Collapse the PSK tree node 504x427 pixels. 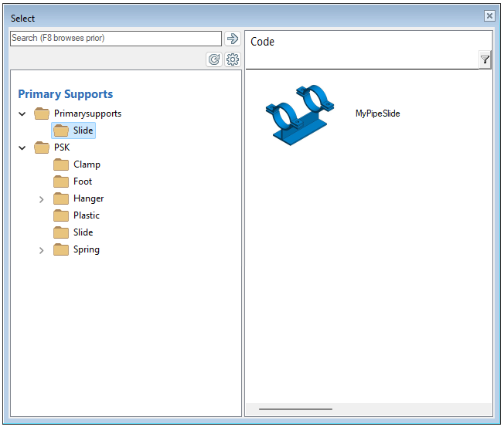[22, 148]
